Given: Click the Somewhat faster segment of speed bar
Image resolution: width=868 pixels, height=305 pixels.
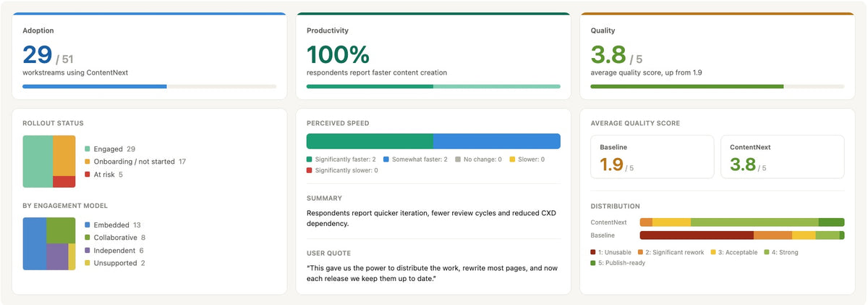Looking at the screenshot, I should (497, 141).
